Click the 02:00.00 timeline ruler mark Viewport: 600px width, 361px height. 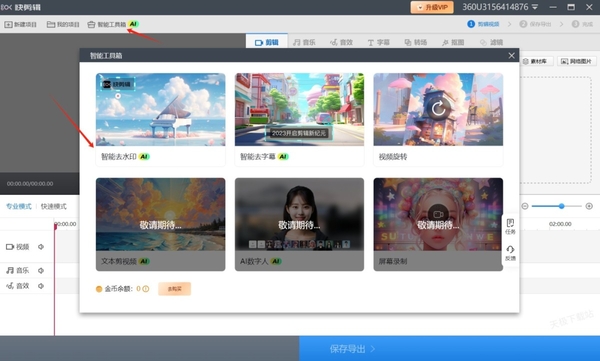560,224
